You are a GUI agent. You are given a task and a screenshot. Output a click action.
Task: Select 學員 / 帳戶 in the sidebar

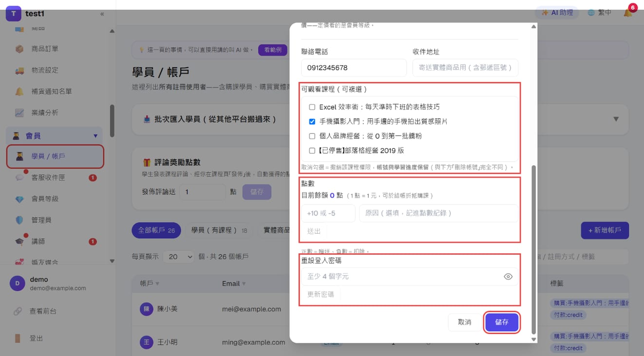click(55, 156)
